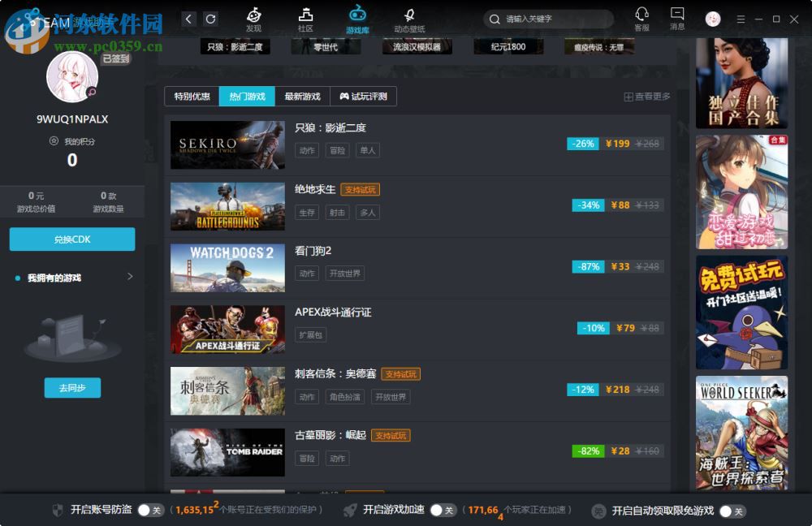This screenshot has height=526, width=812.
Task: Click the 兑换CDK button
Action: pyautogui.click(x=71, y=239)
